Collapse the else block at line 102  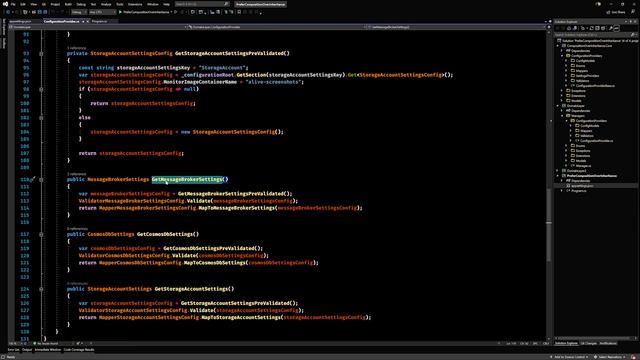[x=41, y=118]
